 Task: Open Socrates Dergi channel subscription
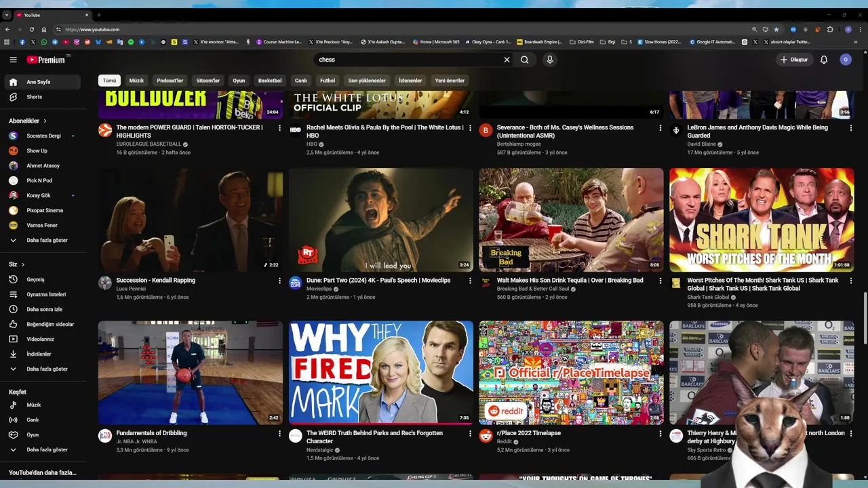43,136
